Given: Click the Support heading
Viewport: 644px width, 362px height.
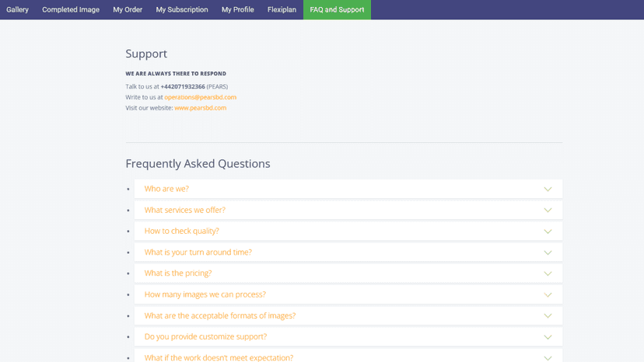Looking at the screenshot, I should (x=146, y=54).
